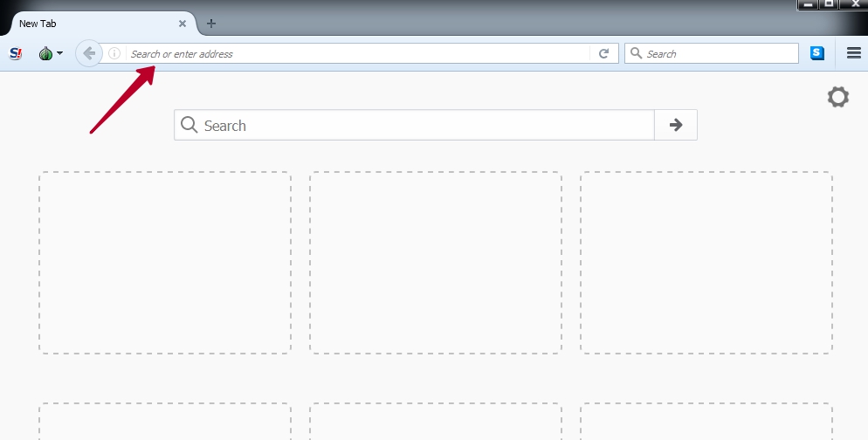Click the top-middle empty tile

pyautogui.click(x=436, y=263)
